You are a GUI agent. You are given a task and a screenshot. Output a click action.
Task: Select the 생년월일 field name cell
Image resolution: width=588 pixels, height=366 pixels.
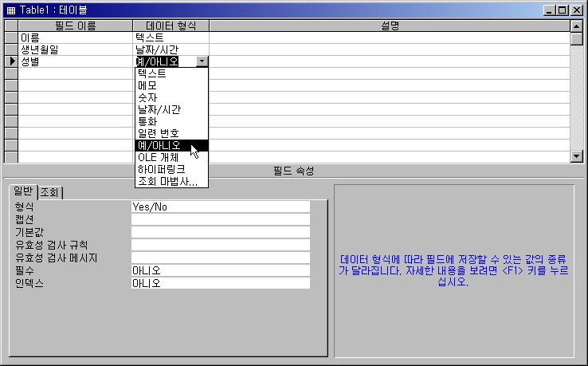(75, 49)
